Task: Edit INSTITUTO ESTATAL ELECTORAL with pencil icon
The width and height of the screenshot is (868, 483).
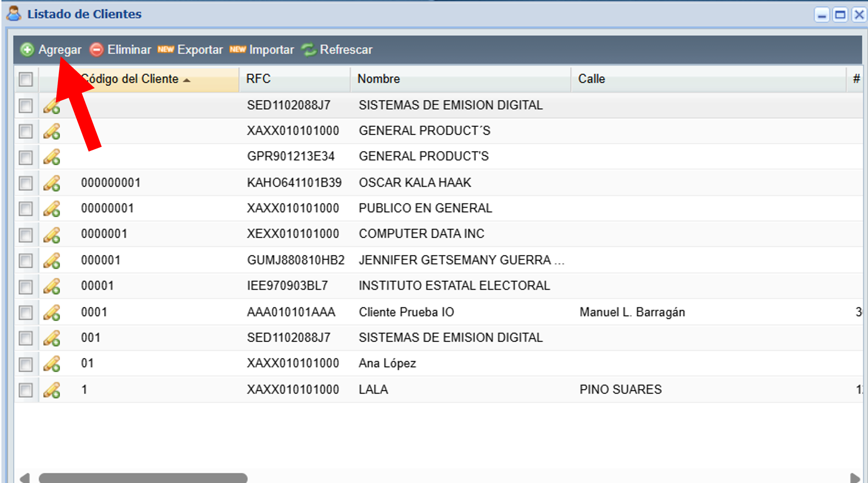Action: tap(52, 287)
